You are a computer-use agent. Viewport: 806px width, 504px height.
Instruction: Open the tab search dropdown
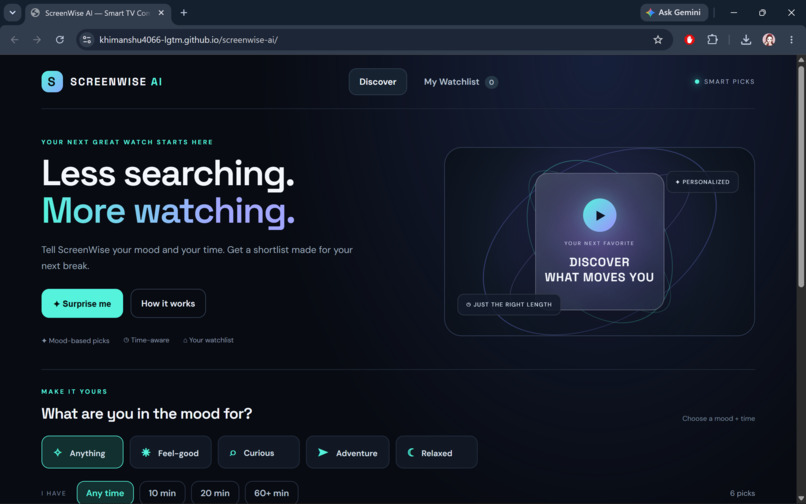[12, 13]
